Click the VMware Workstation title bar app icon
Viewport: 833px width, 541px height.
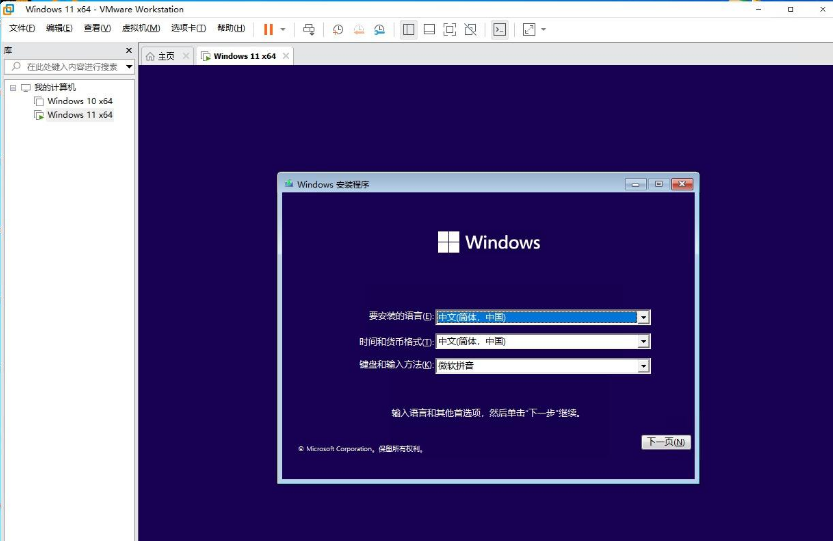[x=8, y=9]
